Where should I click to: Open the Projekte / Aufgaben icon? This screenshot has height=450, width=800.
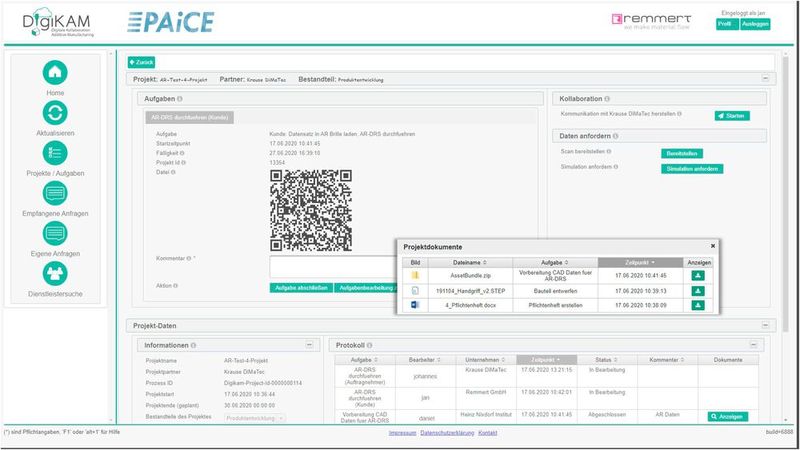[55, 153]
